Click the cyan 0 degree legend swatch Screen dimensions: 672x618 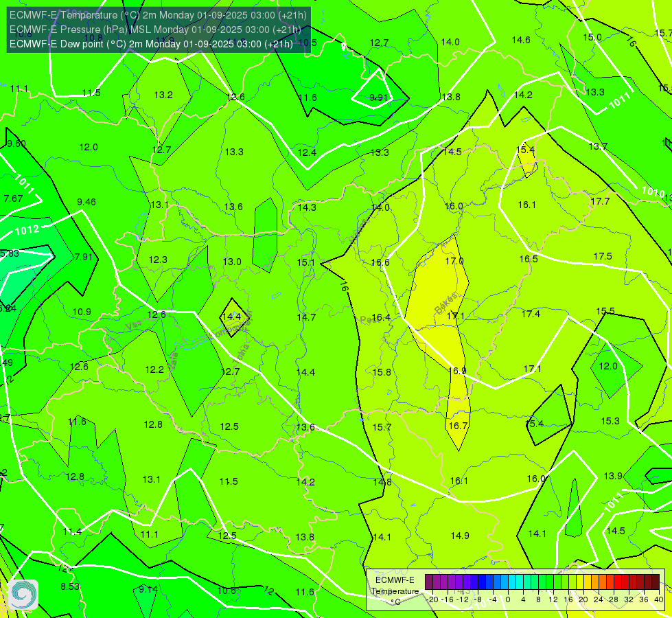pos(511,582)
